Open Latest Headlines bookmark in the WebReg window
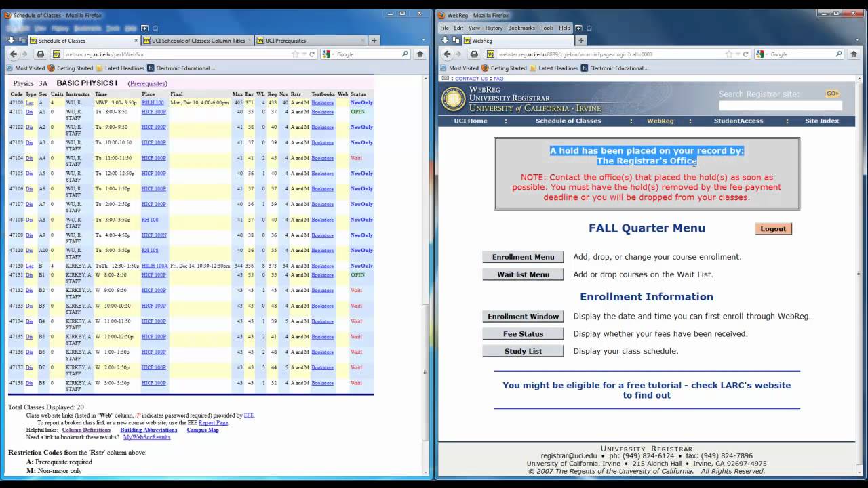 click(554, 68)
